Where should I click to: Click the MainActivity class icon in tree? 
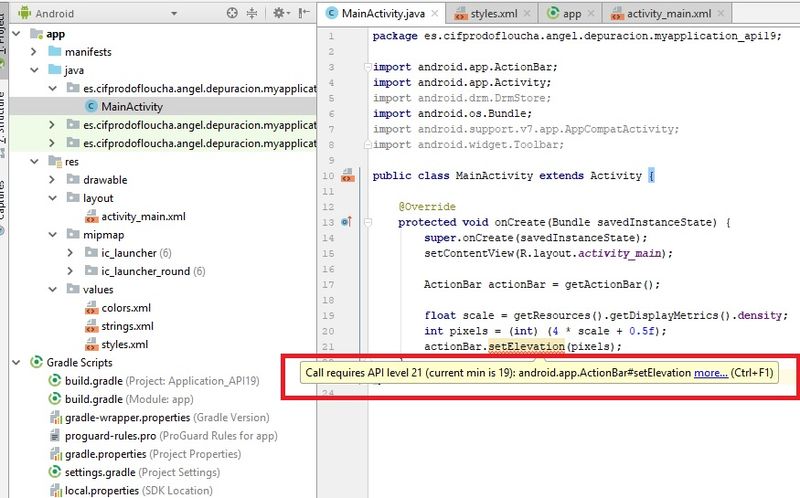tap(91, 106)
